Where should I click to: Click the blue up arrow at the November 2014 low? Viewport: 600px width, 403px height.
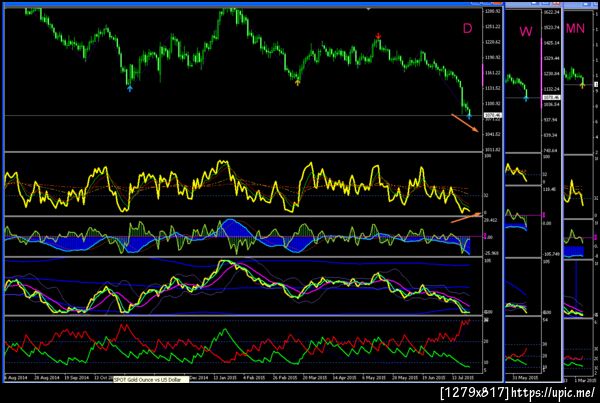pos(130,88)
